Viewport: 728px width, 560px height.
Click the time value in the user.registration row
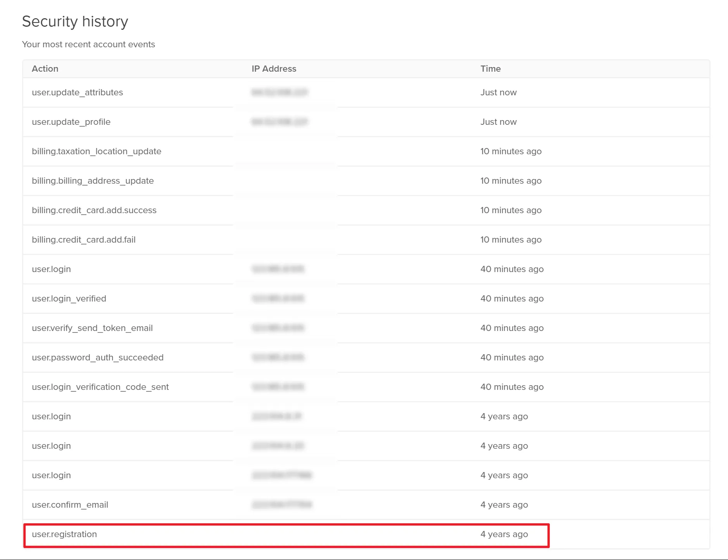click(x=504, y=534)
